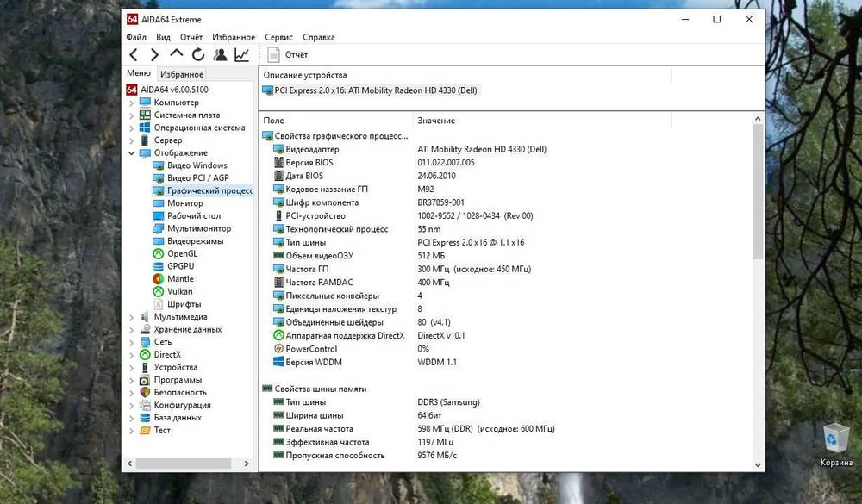The image size is (862, 504).
Task: Open the Отчёт menu in the menu bar
Action: (191, 37)
